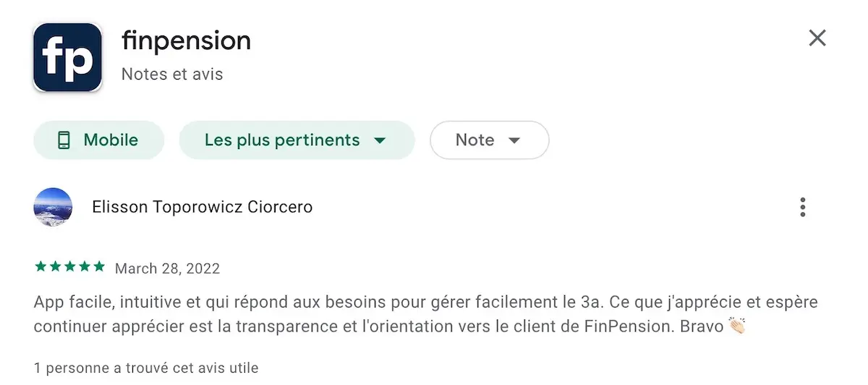Click the finpension app logo

(x=67, y=57)
